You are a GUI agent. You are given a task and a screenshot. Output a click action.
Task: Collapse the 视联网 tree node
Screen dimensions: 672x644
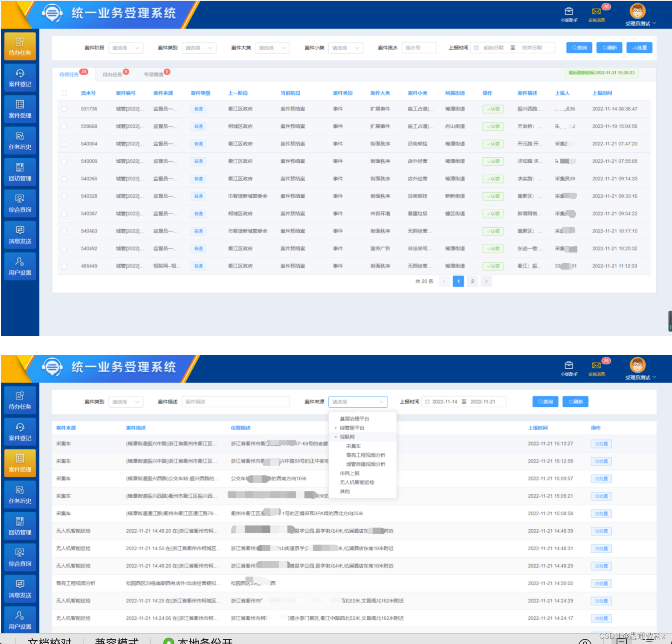(336, 437)
